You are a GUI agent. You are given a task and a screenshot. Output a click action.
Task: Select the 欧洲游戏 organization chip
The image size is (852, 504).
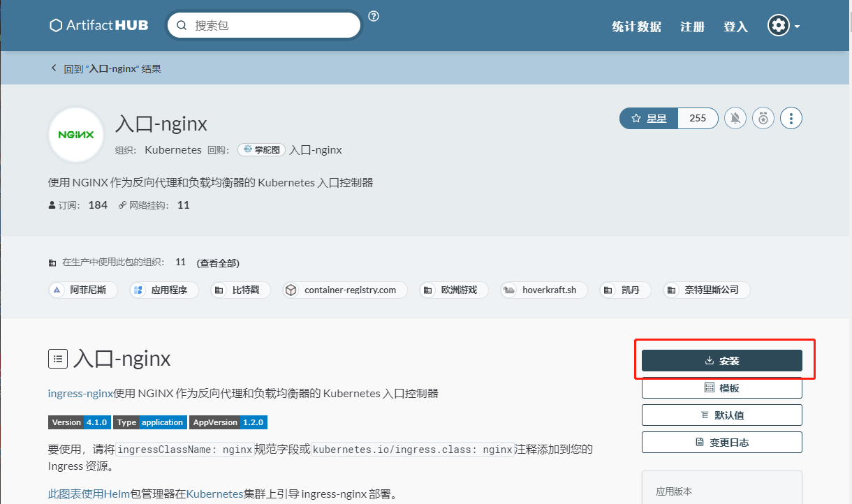pos(454,290)
